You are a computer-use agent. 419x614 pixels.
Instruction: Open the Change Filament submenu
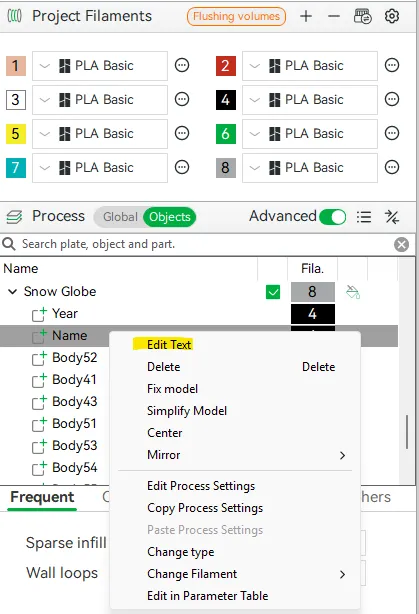[x=235, y=574]
